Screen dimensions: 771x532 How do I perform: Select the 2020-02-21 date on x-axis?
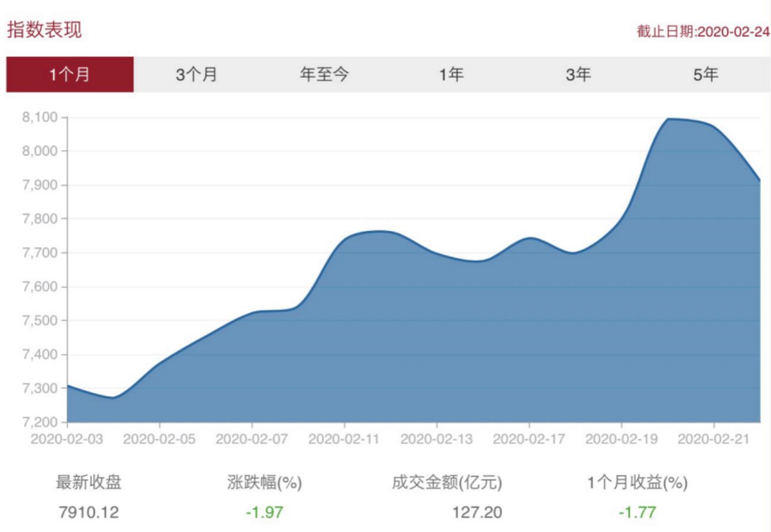pyautogui.click(x=713, y=439)
